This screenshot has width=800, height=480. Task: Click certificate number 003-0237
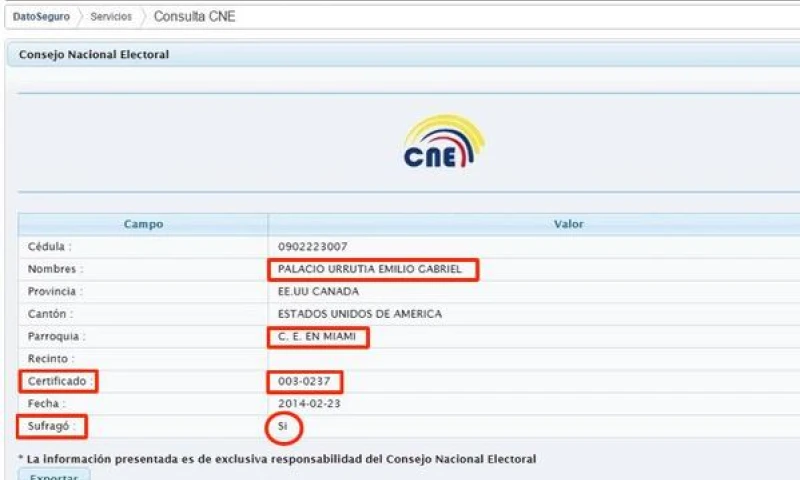[x=304, y=381]
